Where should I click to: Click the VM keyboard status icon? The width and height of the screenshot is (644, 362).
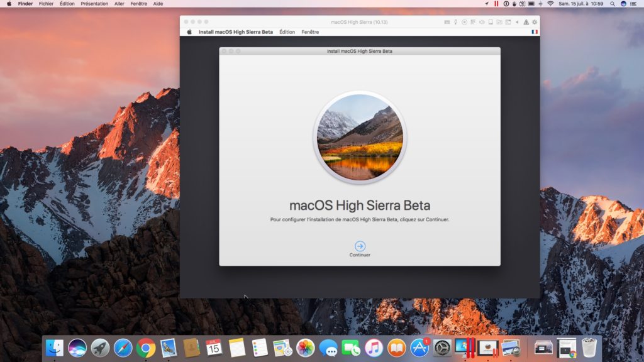pos(447,22)
